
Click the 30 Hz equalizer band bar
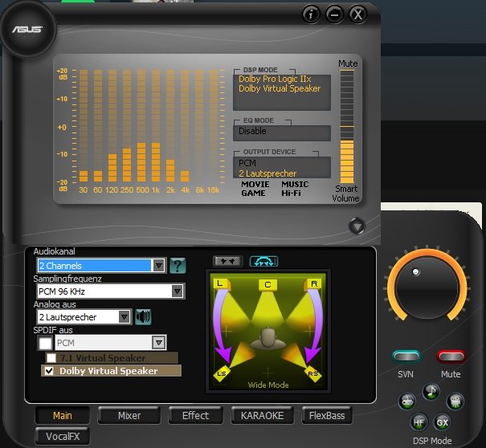click(x=84, y=125)
